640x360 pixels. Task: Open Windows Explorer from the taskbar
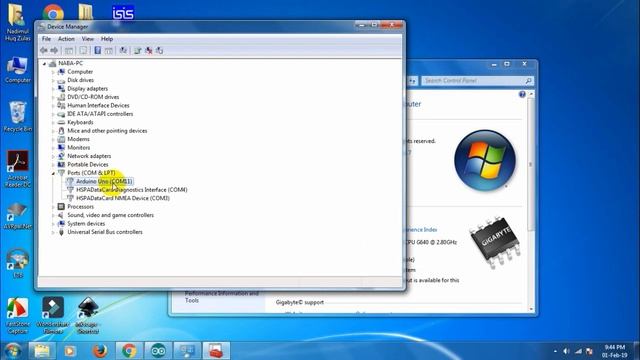click(x=42, y=351)
